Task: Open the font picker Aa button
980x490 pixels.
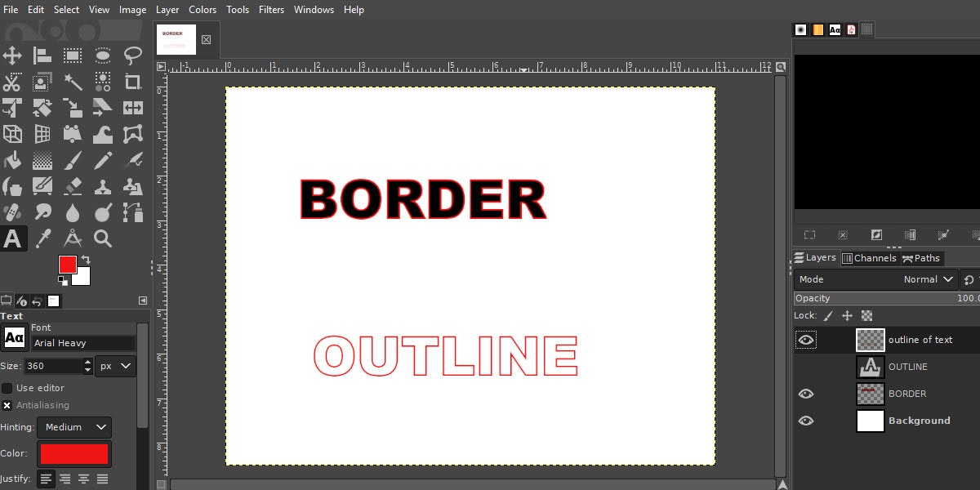Action: pos(14,337)
